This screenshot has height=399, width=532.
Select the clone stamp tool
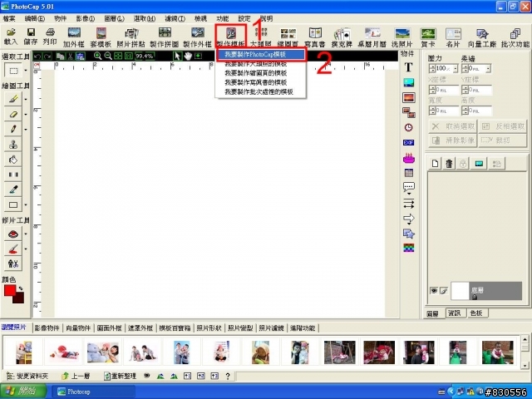point(13,144)
